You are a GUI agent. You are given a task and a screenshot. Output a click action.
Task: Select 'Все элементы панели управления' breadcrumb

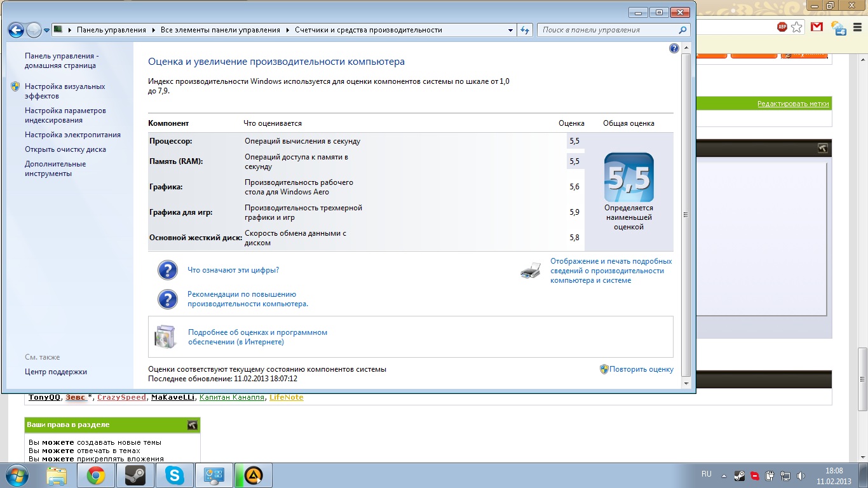(x=220, y=30)
